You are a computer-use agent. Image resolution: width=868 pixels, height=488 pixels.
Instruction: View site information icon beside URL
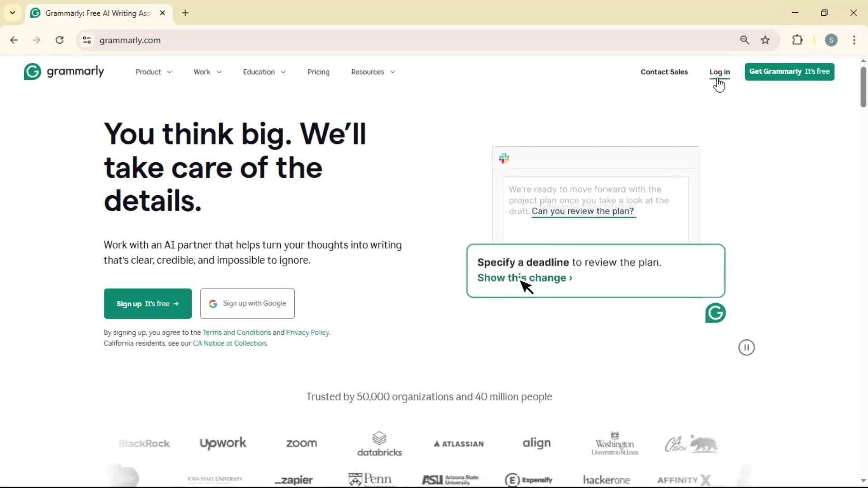(87, 40)
